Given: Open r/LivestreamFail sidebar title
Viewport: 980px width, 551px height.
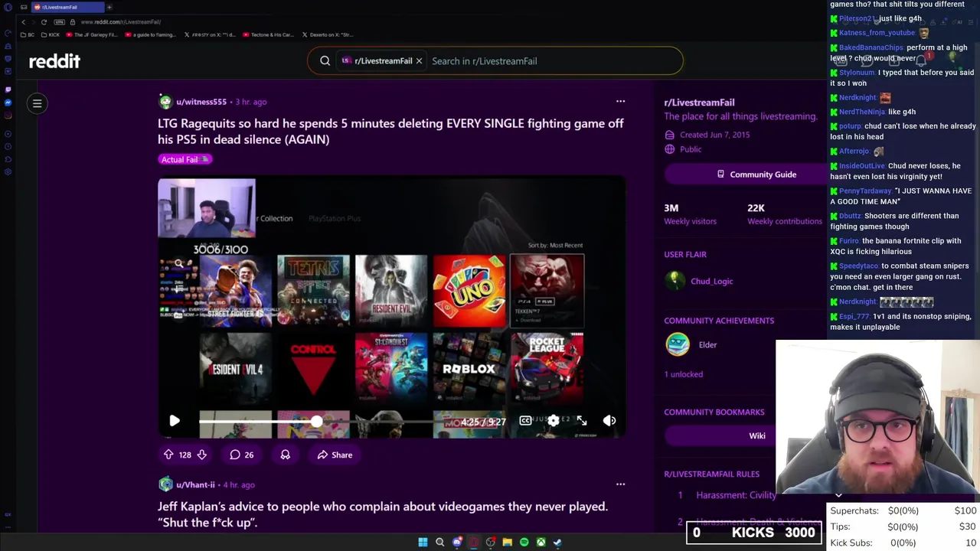Looking at the screenshot, I should 699,103.
